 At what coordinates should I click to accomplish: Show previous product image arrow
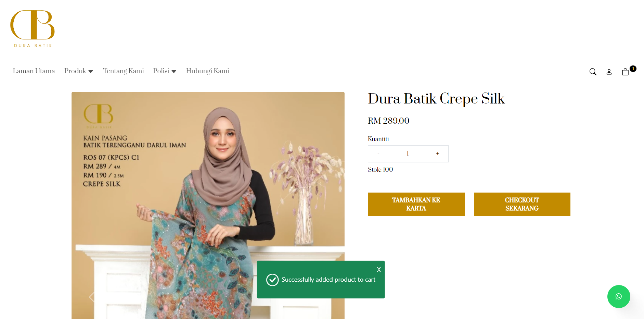click(92, 297)
